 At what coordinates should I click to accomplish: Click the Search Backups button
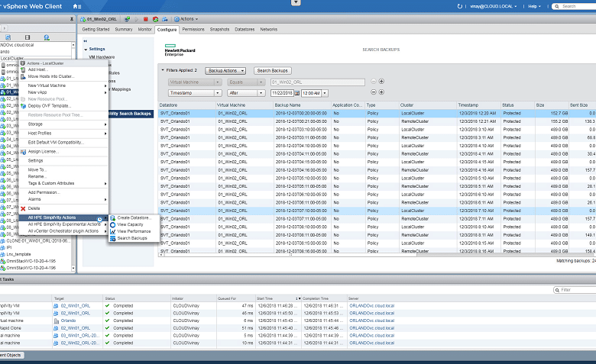[x=273, y=71]
